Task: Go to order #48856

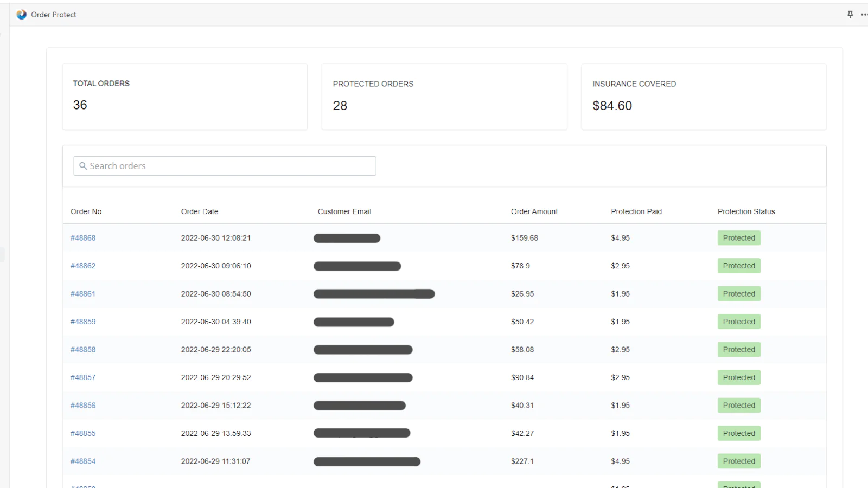Action: (83, 406)
